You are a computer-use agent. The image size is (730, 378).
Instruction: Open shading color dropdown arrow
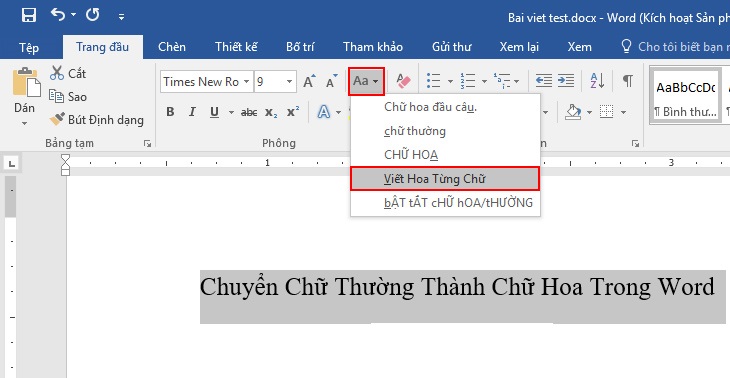(589, 112)
